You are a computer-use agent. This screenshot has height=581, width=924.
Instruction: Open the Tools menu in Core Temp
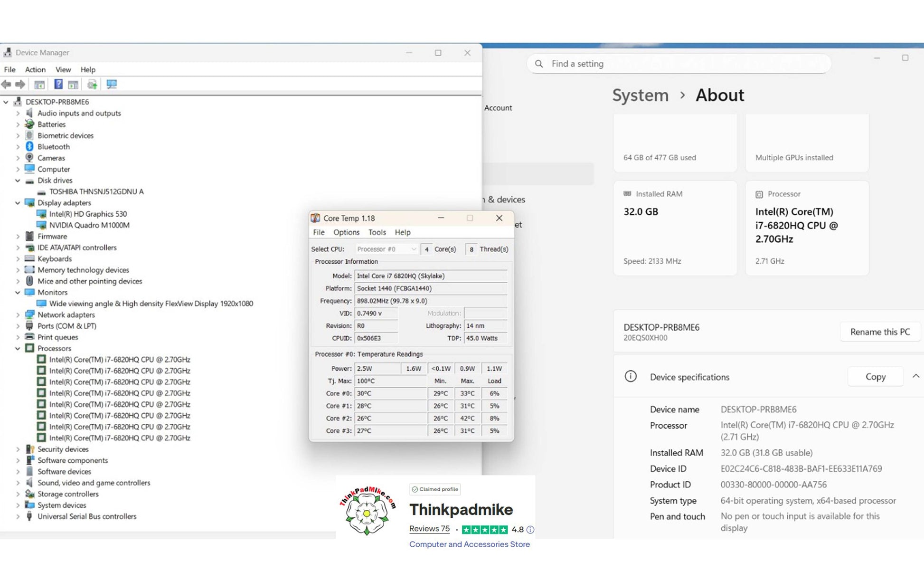point(377,232)
